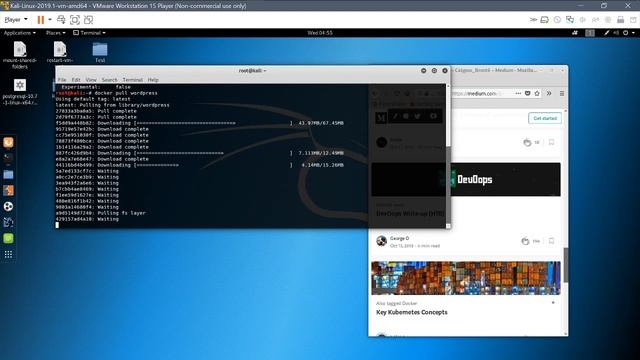
Task: Click the clock showing Wed 04:55
Action: point(320,33)
